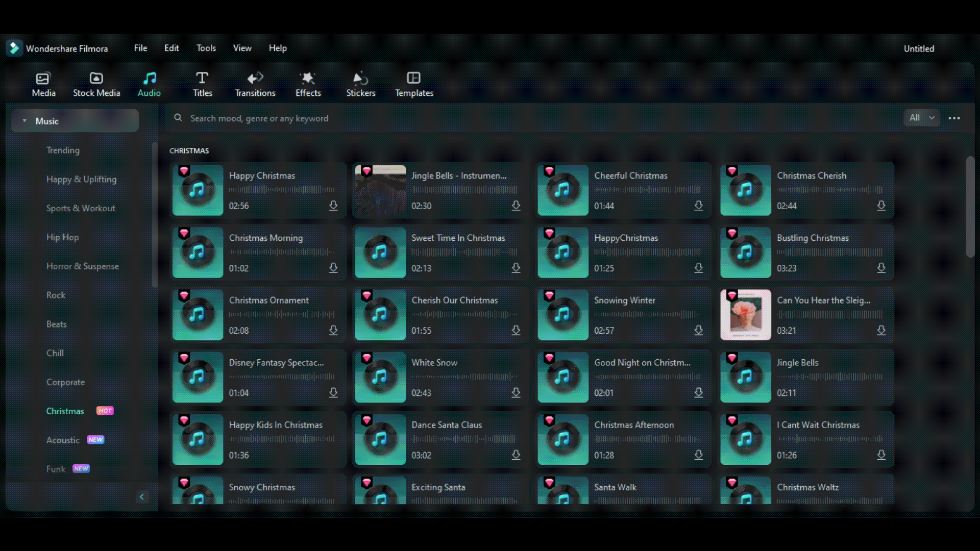
Task: Select Christmas from music categories
Action: coord(65,411)
